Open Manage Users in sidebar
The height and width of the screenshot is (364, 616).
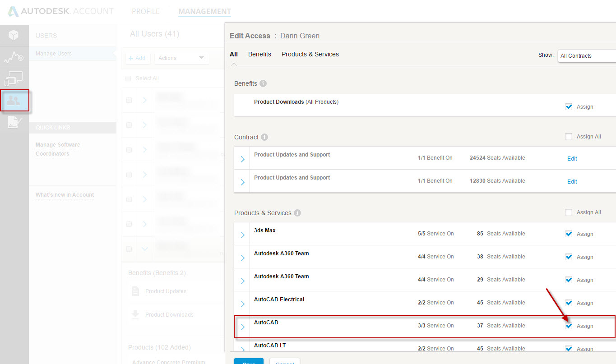click(x=54, y=53)
